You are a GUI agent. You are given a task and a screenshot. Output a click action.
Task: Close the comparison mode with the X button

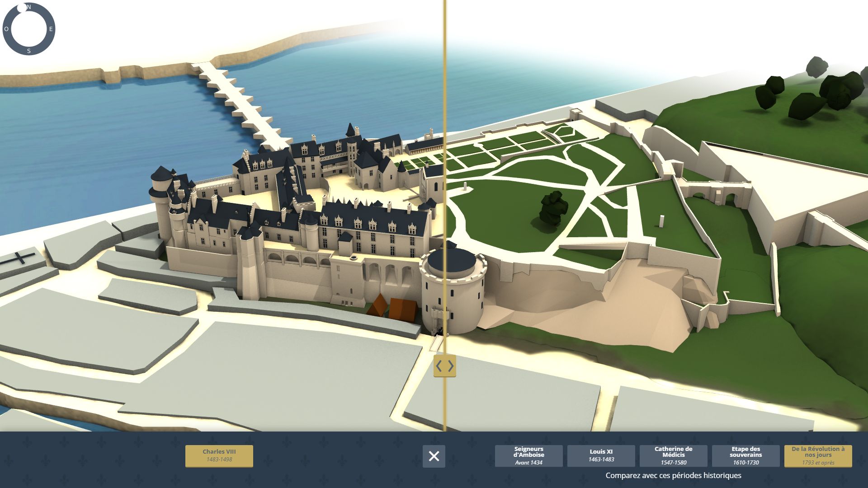pos(434,456)
